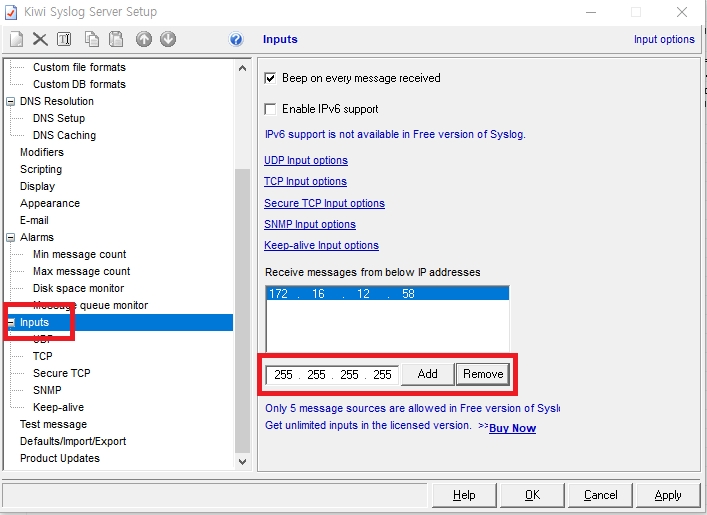Enable IPv6 support checkbox
Viewport: 707px width, 515px height.
[x=270, y=109]
